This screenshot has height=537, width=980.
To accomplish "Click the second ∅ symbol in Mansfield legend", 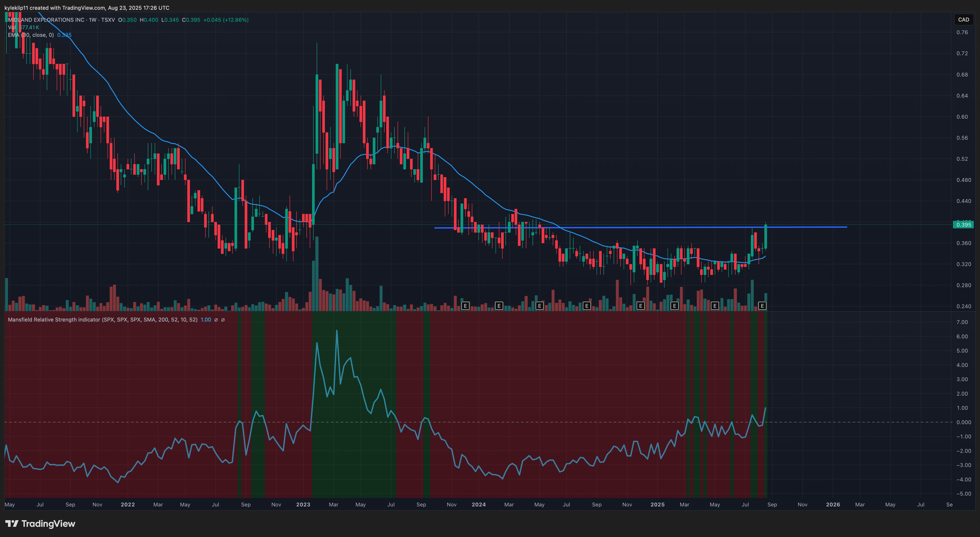I will coord(223,320).
